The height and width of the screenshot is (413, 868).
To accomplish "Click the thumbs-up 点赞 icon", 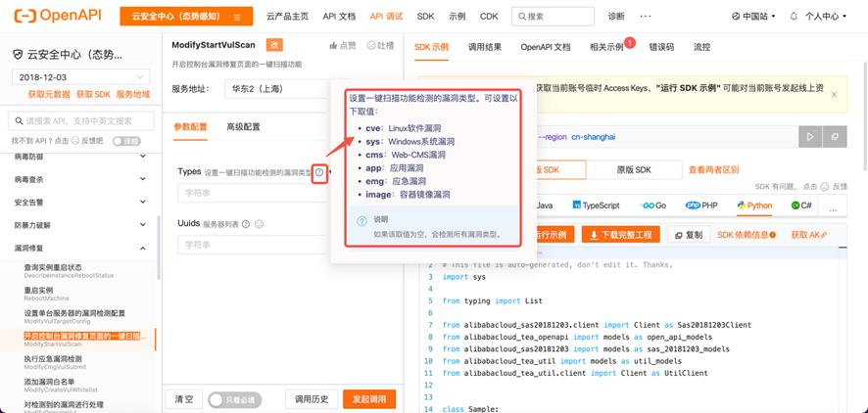I will click(333, 45).
